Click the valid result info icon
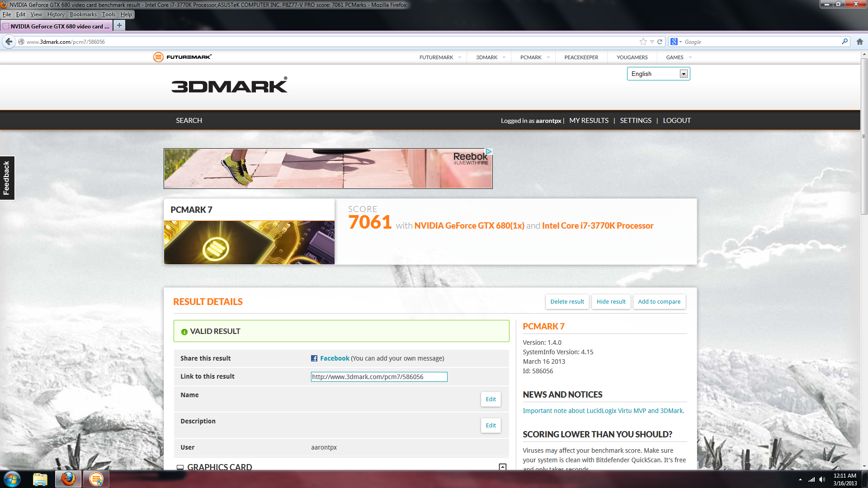Image resolution: width=868 pixels, height=488 pixels. [x=184, y=332]
